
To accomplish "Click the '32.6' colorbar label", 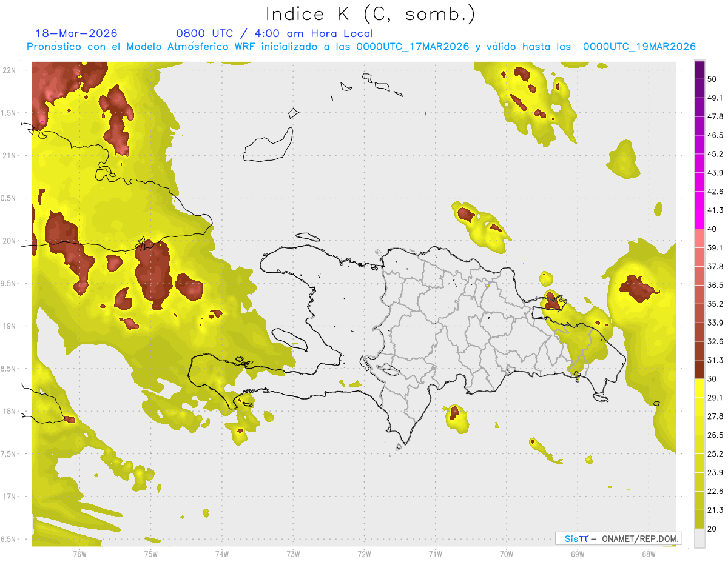I will point(715,341).
